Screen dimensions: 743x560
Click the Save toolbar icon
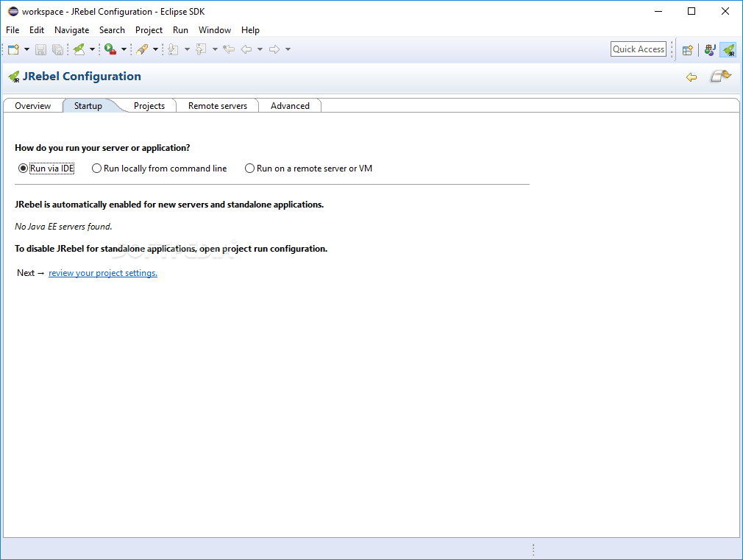40,49
